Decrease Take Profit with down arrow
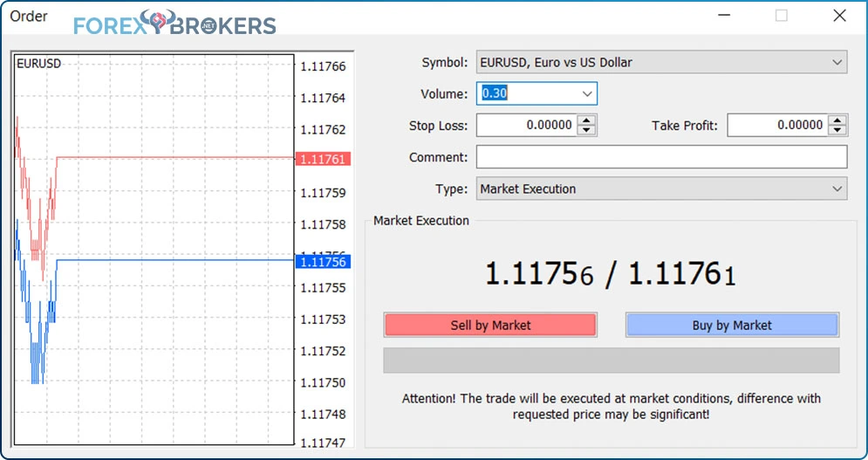This screenshot has height=460, width=868. [837, 130]
